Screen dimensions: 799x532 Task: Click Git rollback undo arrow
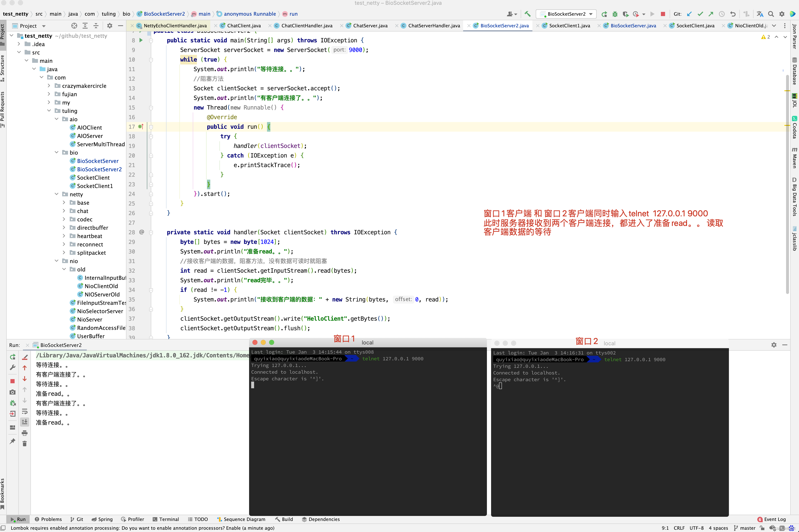point(733,14)
